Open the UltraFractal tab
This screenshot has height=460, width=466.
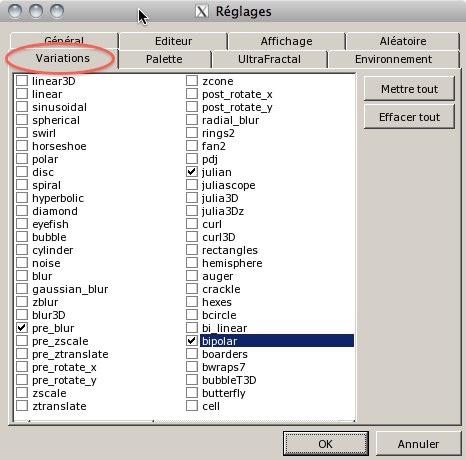click(269, 59)
